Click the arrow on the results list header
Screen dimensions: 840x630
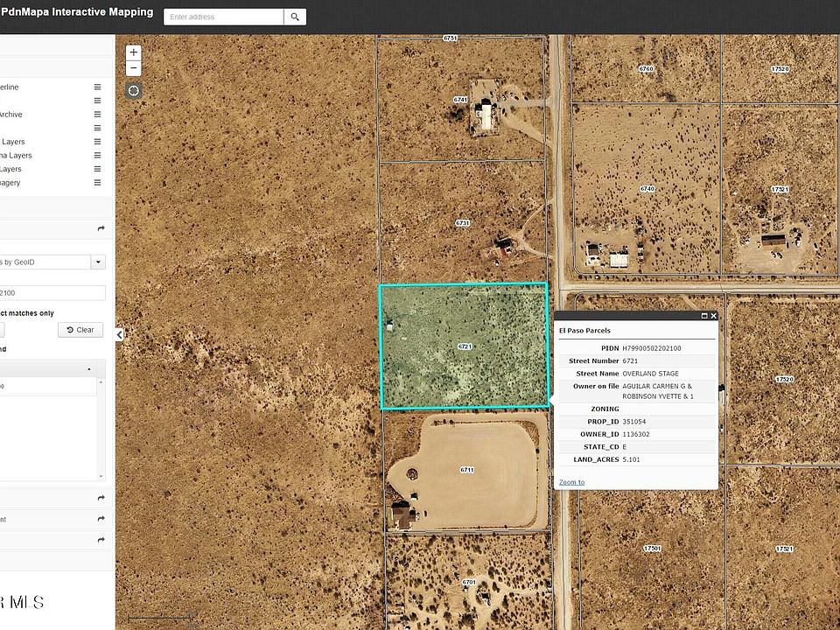coord(89,369)
